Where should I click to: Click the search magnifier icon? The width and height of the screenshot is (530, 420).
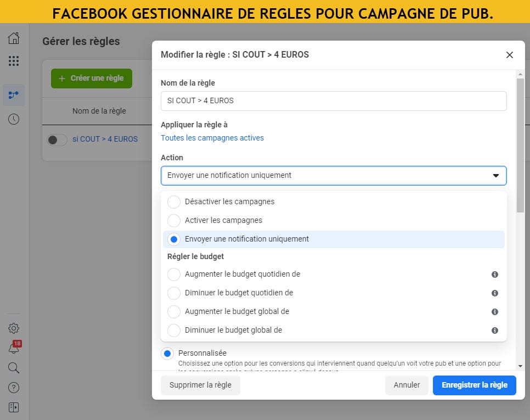tap(14, 368)
